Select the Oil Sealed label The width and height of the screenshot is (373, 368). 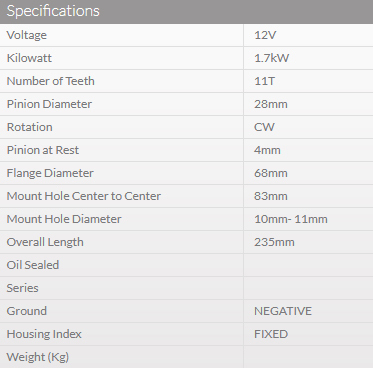[33, 265]
